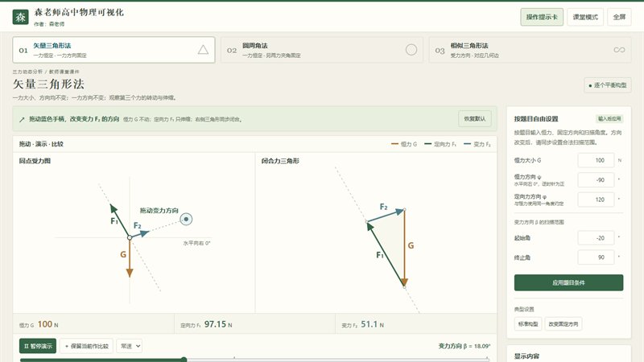Click the 应用题目条件 button
644x362 pixels.
[x=568, y=283]
